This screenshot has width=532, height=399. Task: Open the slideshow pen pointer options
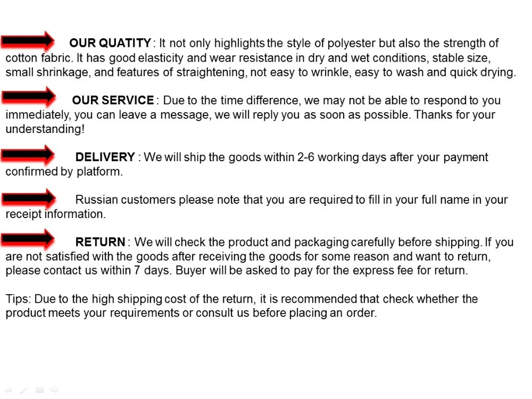(23, 390)
